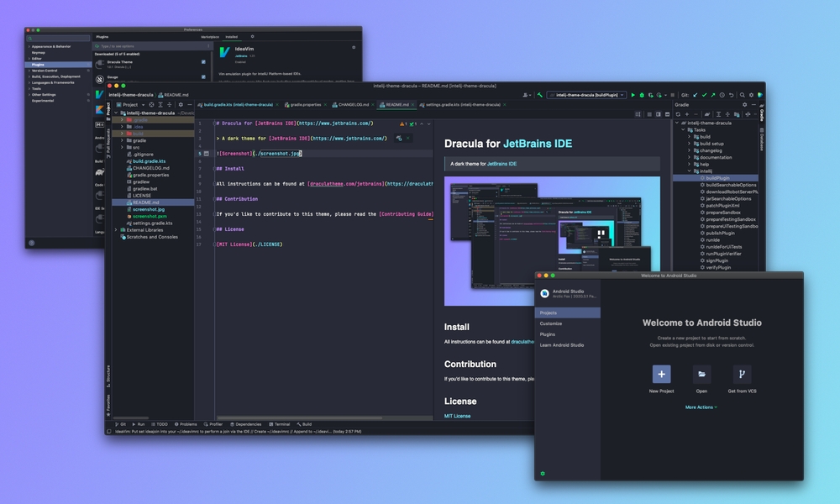
Task: Click Collapse All icon in Project panel
Action: click(x=170, y=104)
